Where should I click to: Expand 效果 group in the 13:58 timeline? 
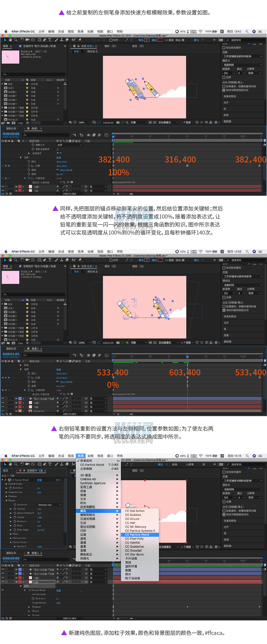click(21, 365)
